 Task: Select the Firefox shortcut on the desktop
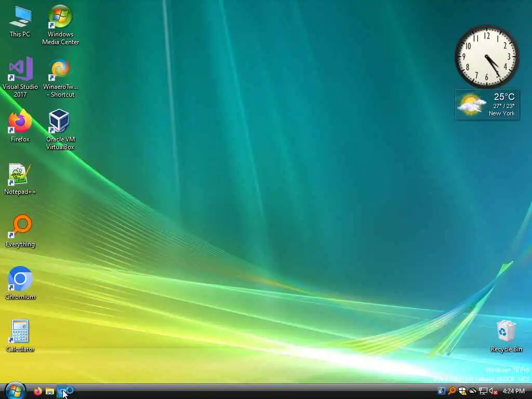click(x=20, y=126)
